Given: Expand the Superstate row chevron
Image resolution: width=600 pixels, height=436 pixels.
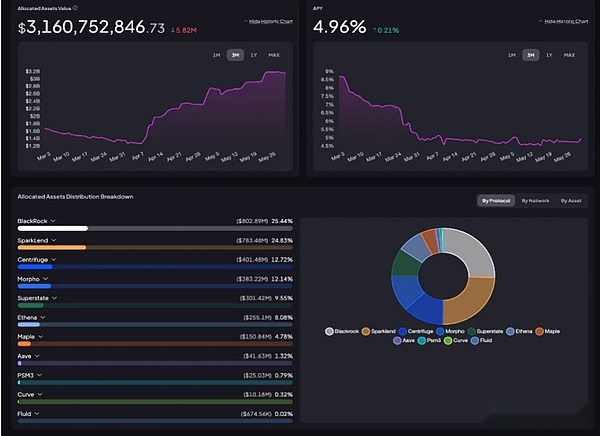Looking at the screenshot, I should pos(54,298).
